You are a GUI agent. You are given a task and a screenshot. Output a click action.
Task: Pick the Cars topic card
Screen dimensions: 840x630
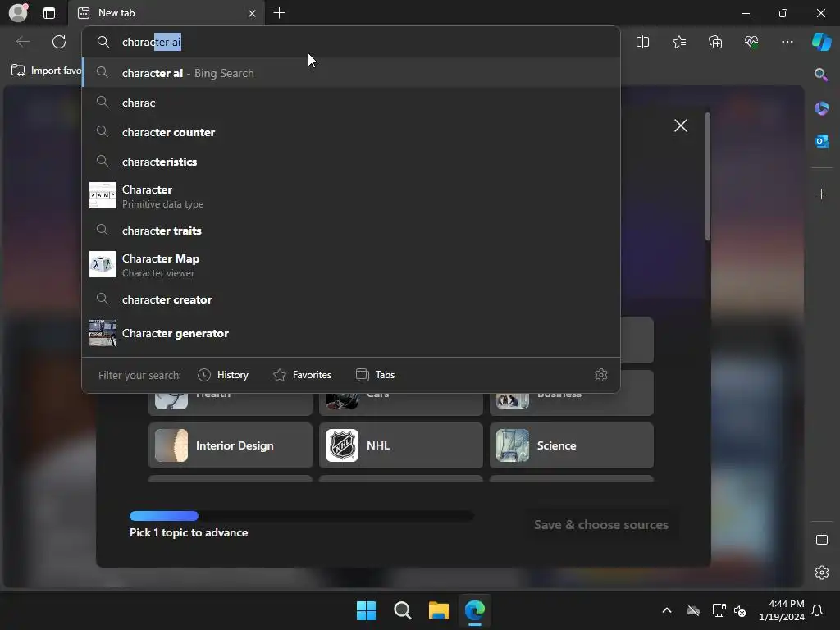400,404
